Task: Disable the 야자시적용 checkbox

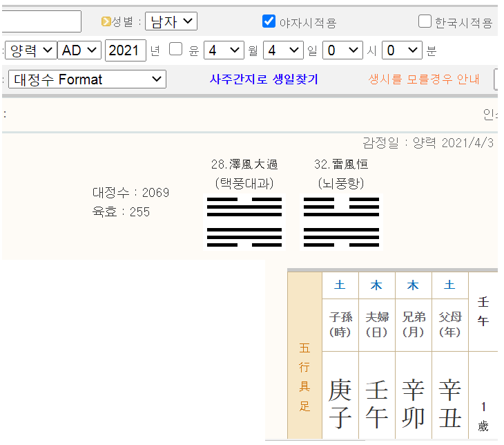Action: pyautogui.click(x=269, y=21)
